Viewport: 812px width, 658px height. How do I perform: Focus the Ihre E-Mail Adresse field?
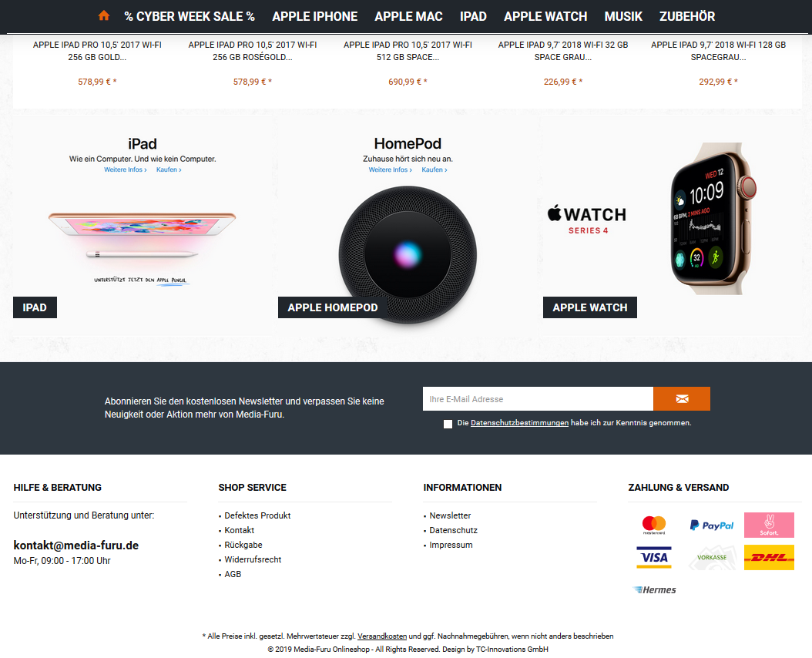[538, 398]
